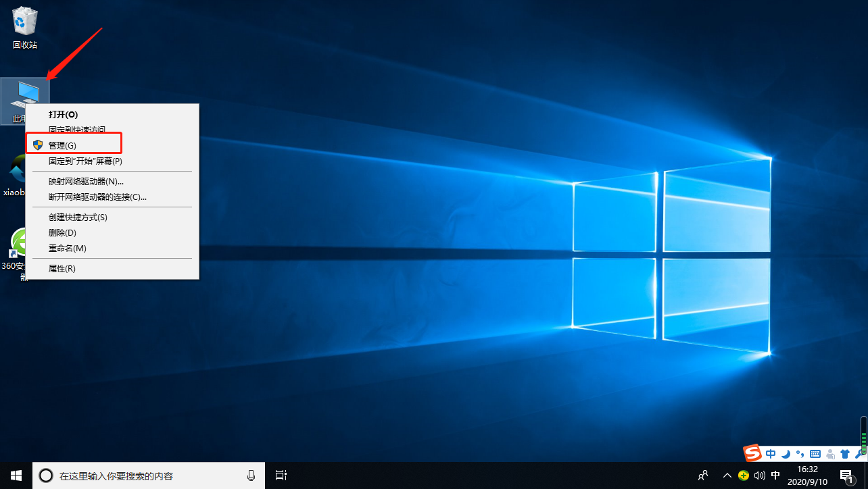The width and height of the screenshot is (868, 489).
Task: Open the Windows Start menu
Action: [x=16, y=475]
